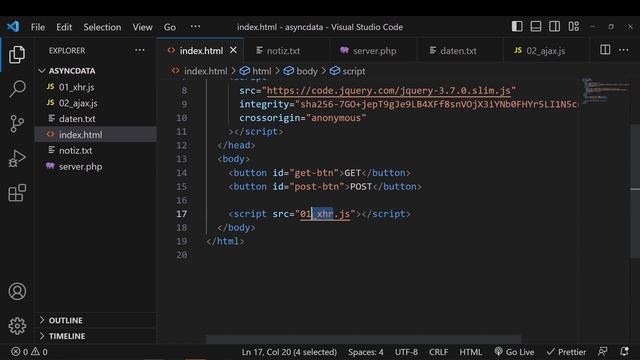Open the Source Control view
Screen dimensions: 640x360
(17, 123)
